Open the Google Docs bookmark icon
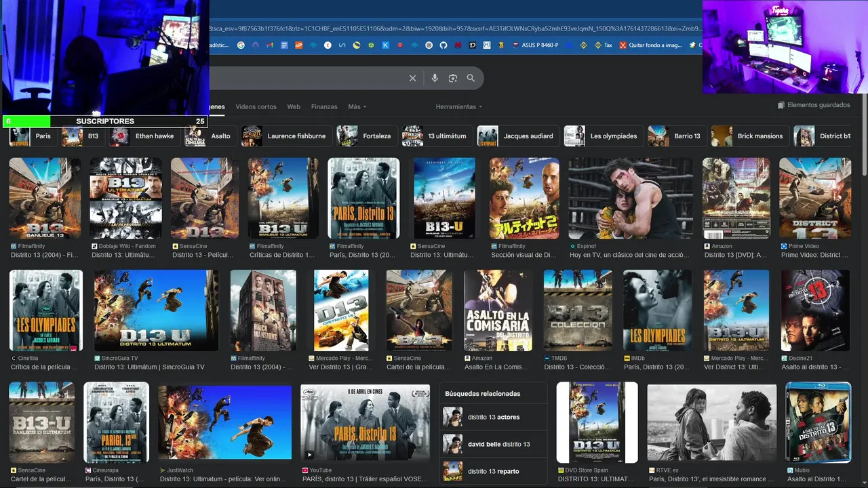Viewport: 868px width, 488px height. pyautogui.click(x=284, y=45)
